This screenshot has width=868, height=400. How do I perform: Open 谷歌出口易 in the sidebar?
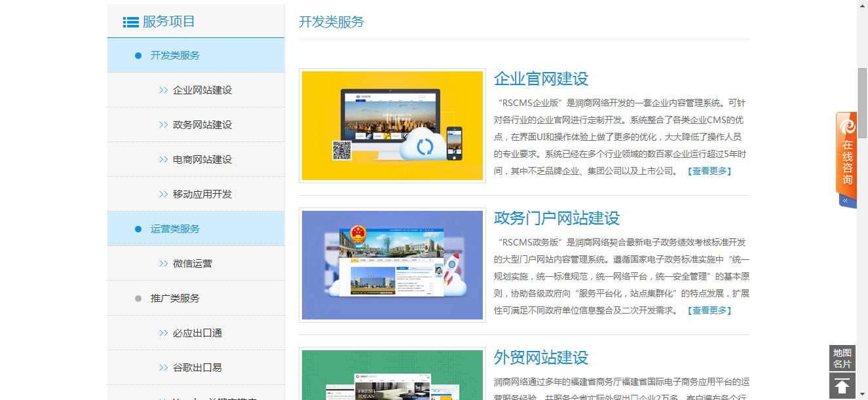(196, 368)
